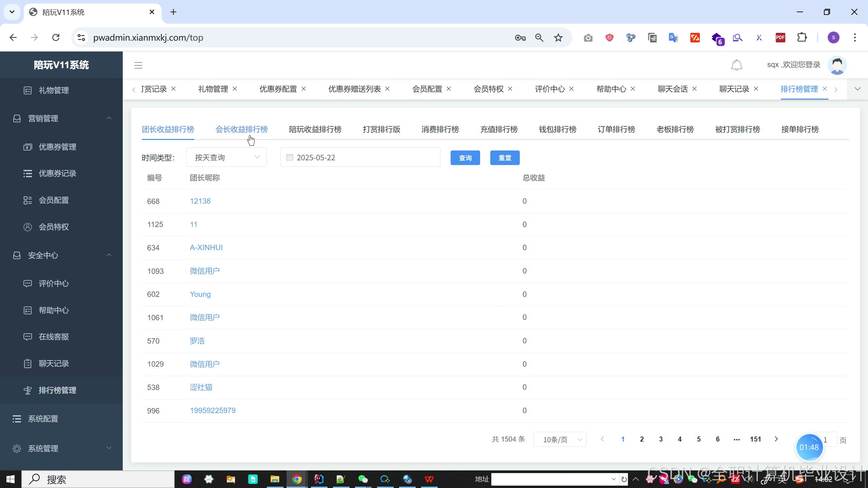Open the 12138 团长 nickname link
868x488 pixels.
click(x=200, y=201)
